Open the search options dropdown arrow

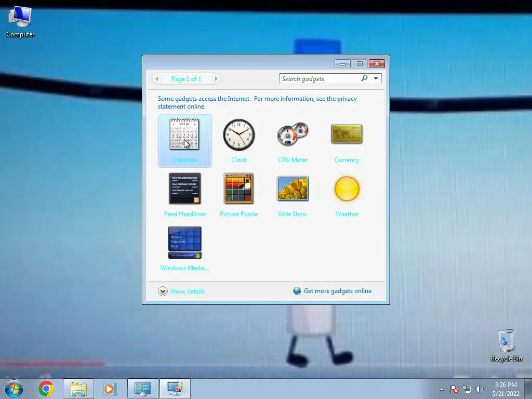pyautogui.click(x=376, y=78)
